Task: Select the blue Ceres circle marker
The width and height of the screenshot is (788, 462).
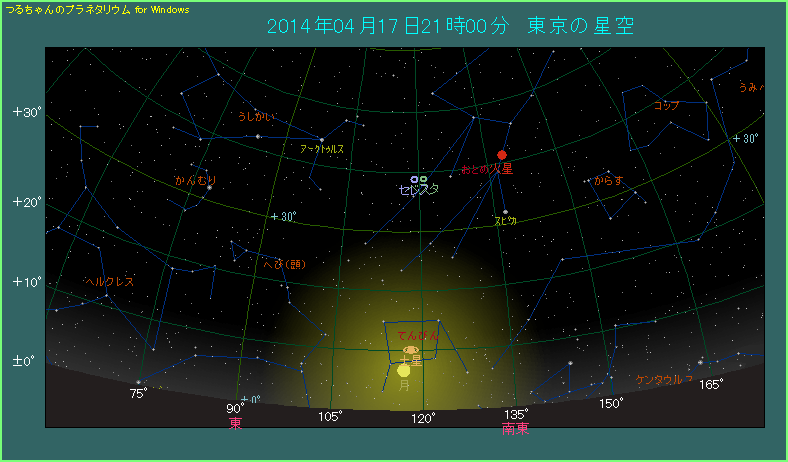Action: pyautogui.click(x=414, y=180)
